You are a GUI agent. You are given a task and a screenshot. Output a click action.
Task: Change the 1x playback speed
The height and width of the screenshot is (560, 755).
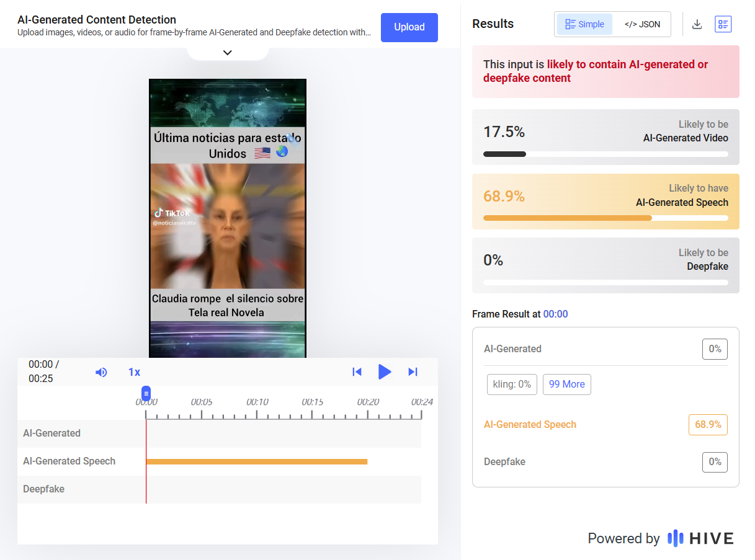134,372
